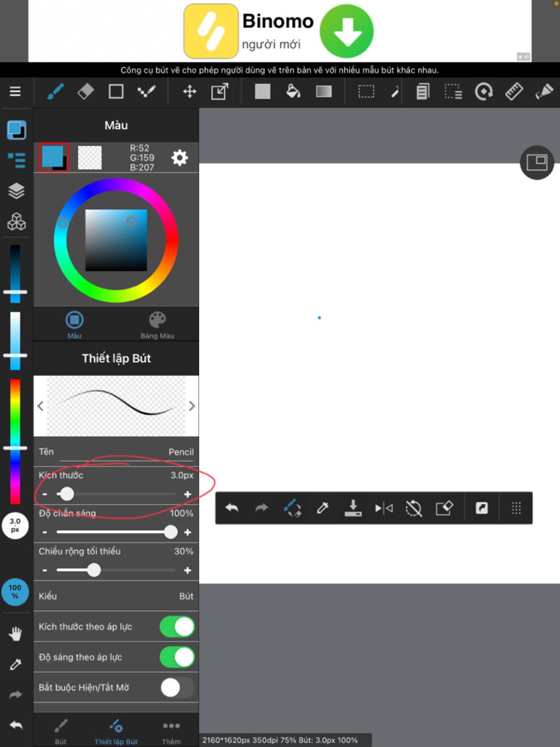This screenshot has width=560, height=747.
Task: Open the materials cubes panel
Action: point(16,222)
